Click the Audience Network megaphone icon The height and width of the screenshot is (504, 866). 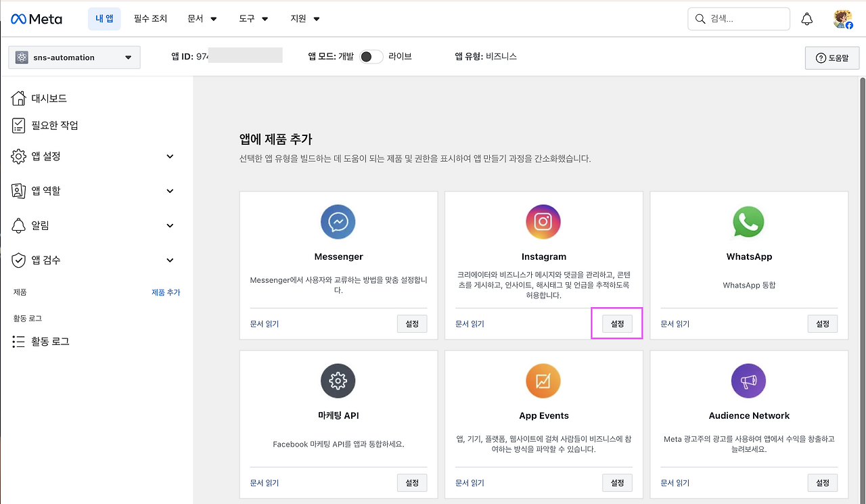click(x=748, y=381)
